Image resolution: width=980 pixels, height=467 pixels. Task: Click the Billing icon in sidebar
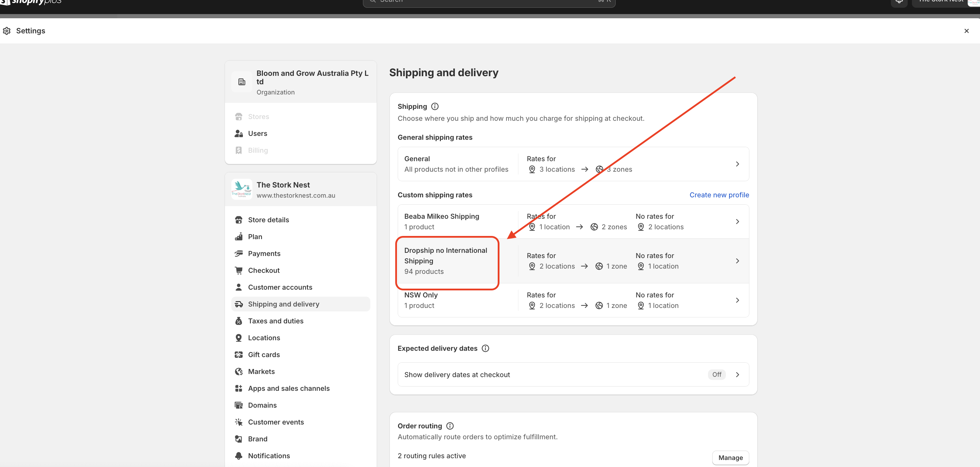[239, 150]
